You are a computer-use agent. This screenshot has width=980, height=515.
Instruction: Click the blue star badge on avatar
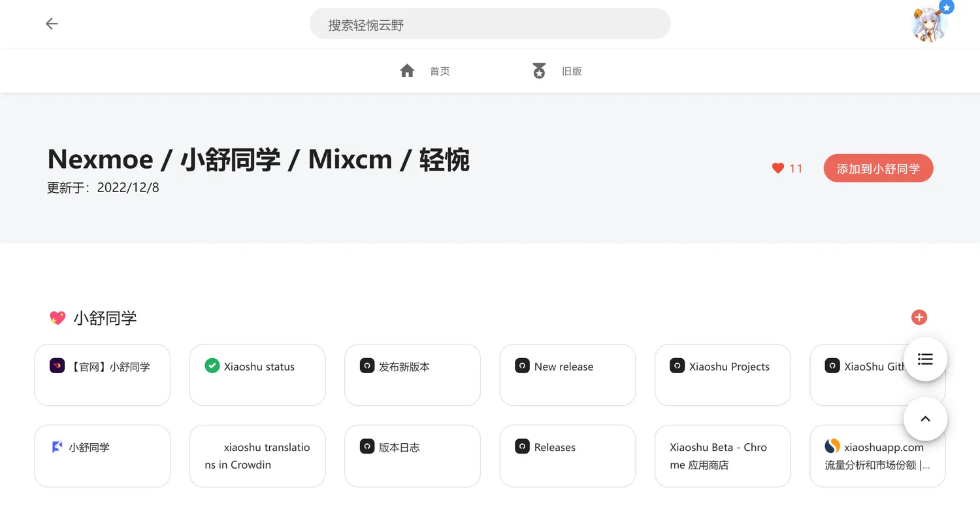click(x=947, y=7)
